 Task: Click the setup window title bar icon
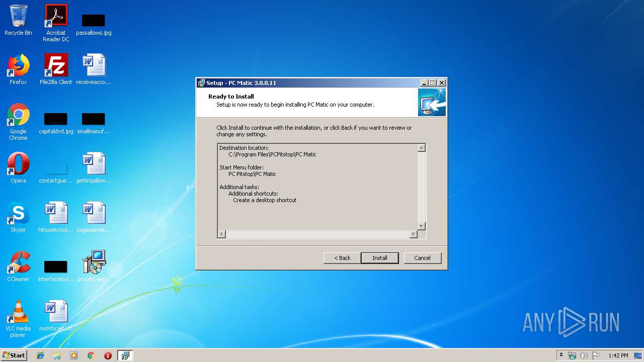click(201, 83)
